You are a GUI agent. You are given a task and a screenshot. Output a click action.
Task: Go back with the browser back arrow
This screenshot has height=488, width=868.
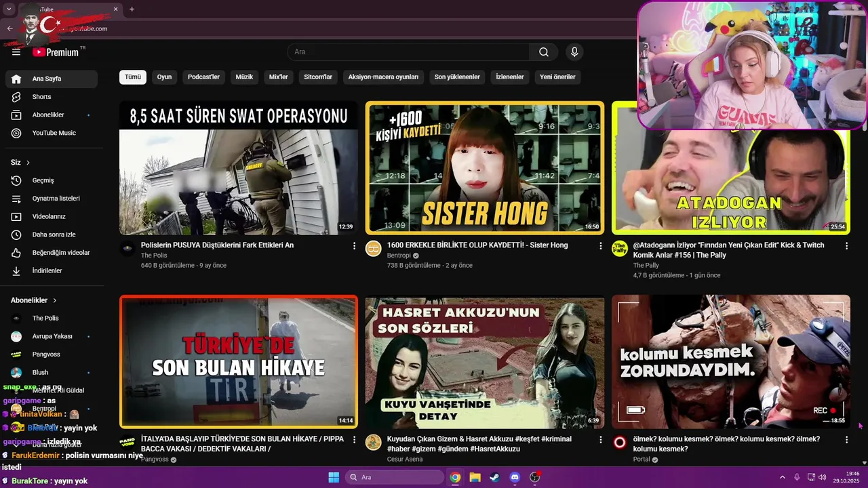point(9,28)
